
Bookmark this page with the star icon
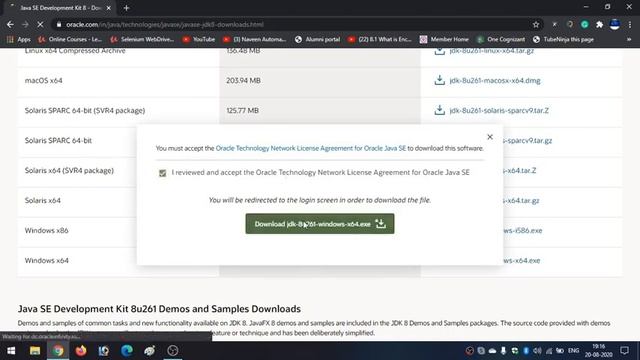coord(536,24)
